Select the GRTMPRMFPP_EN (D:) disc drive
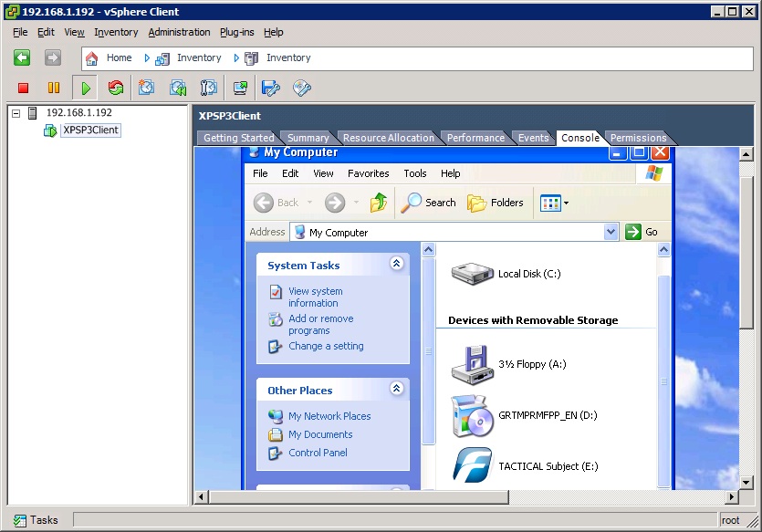The image size is (762, 532). pos(524,415)
